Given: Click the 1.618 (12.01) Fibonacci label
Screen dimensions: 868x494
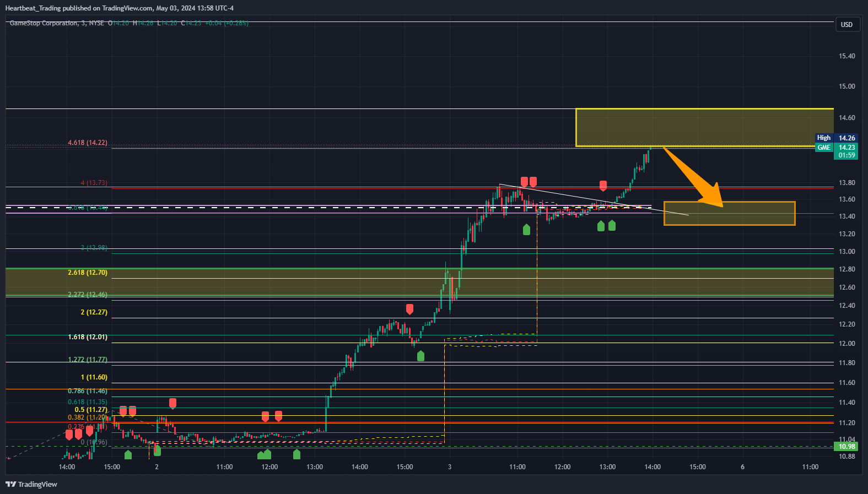Looking at the screenshot, I should 88,337.
